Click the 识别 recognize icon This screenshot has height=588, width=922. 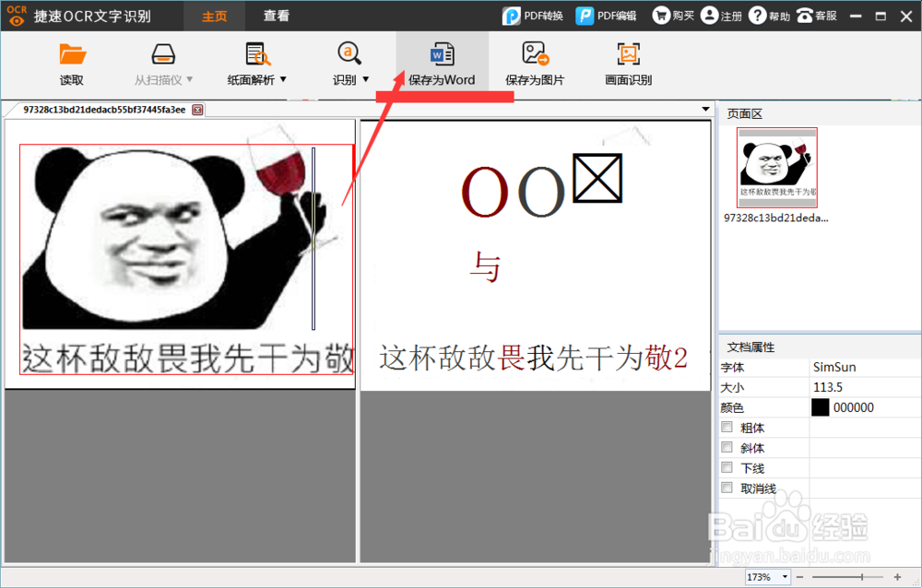[x=349, y=54]
